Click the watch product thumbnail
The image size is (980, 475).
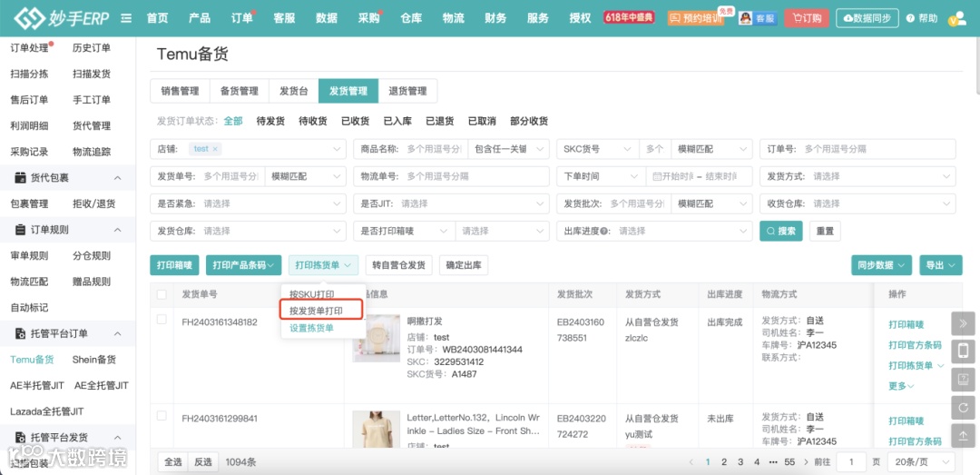[377, 338]
